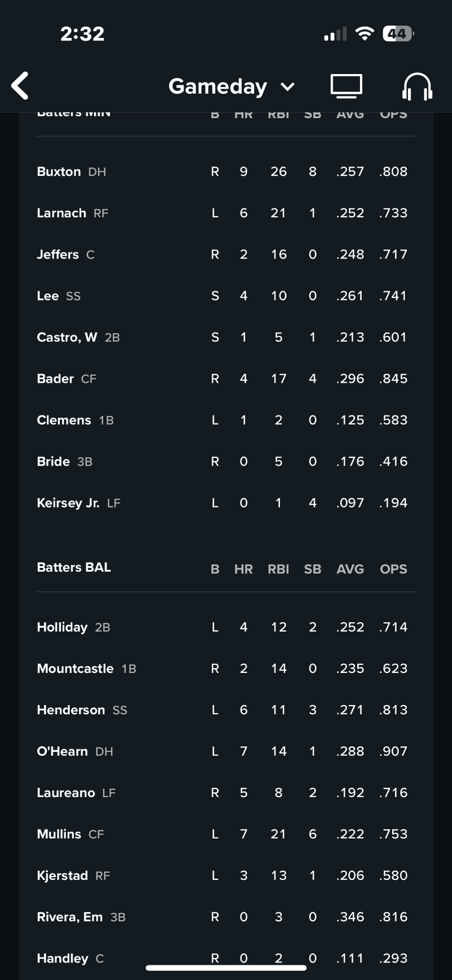Image resolution: width=452 pixels, height=980 pixels.
Task: Tap the headphones audio icon
Action: click(x=417, y=87)
